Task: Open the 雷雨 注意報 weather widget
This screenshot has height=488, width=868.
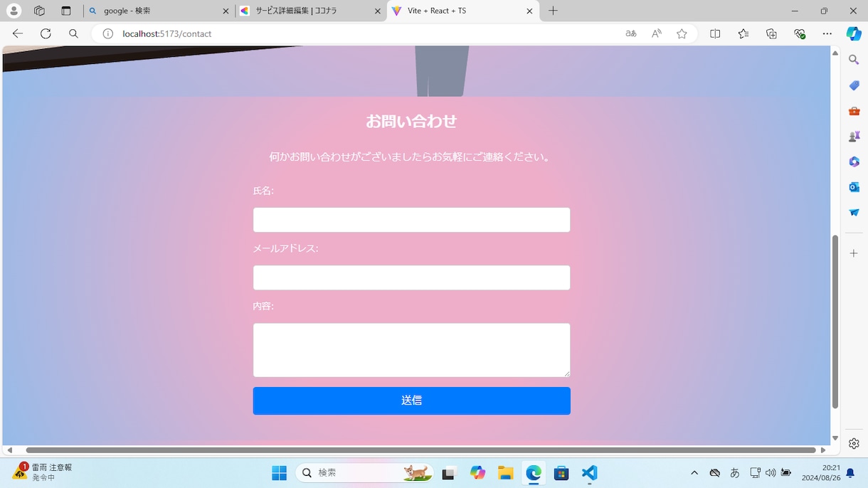Action: 43,472
